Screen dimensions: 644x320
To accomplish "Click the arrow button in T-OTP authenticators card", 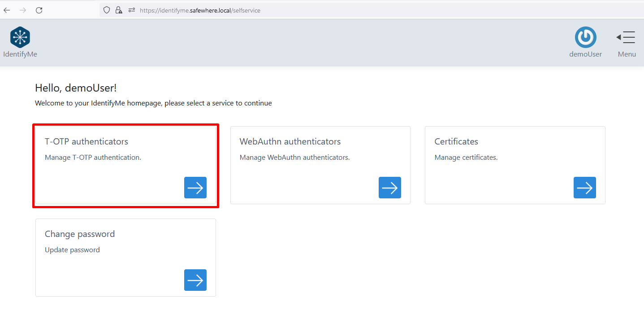I will [x=195, y=188].
